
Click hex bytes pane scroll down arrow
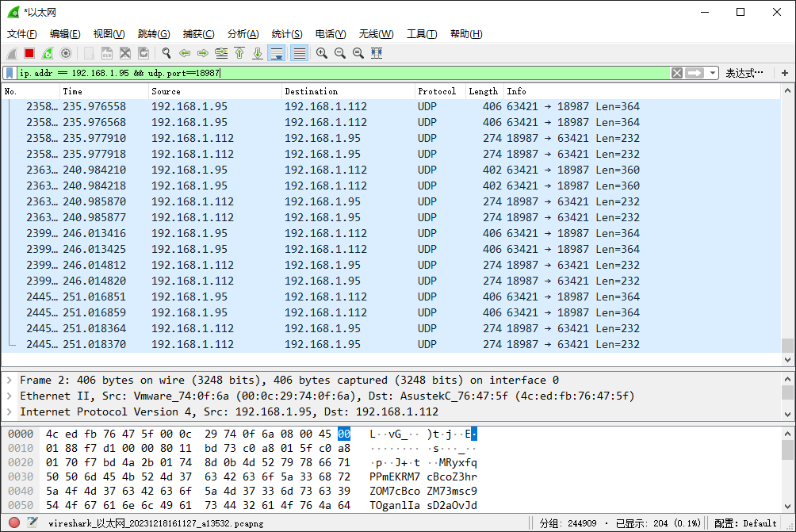787,506
